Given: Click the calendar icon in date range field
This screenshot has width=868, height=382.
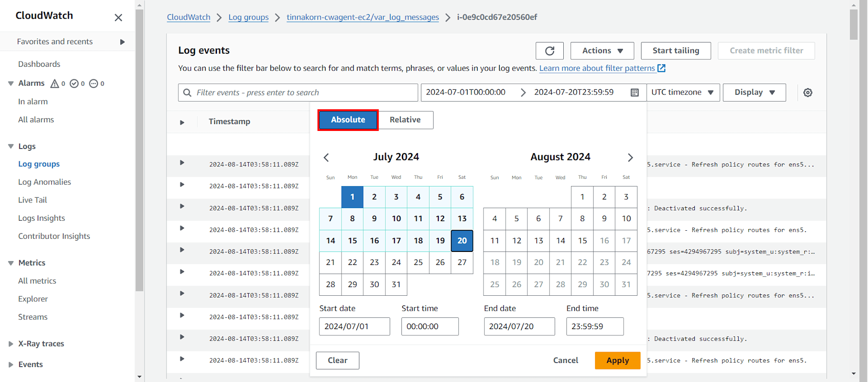Looking at the screenshot, I should click(x=635, y=92).
